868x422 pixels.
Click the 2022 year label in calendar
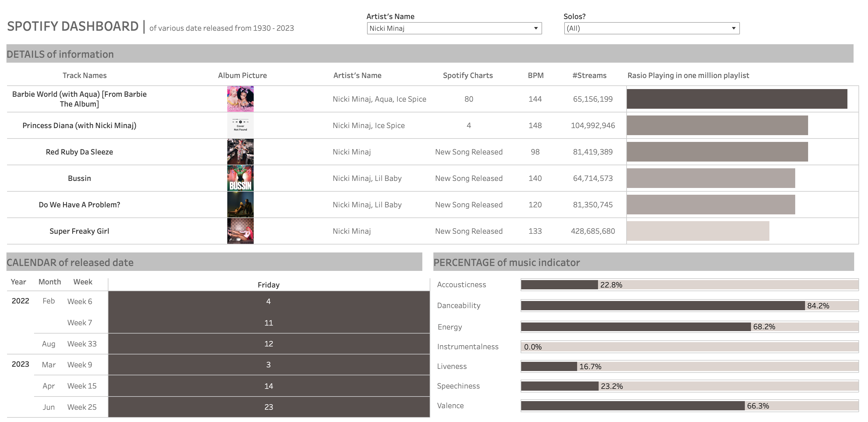pos(20,301)
